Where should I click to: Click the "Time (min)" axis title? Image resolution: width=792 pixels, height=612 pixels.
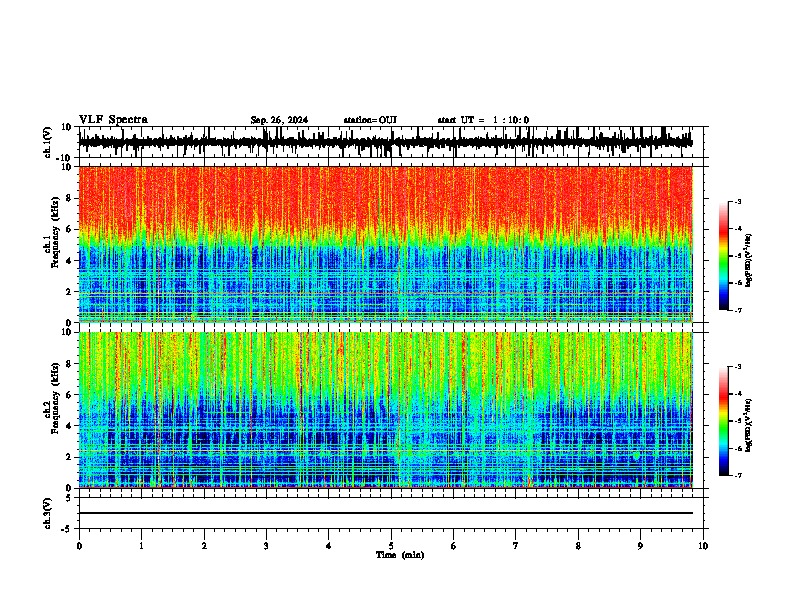[400, 555]
